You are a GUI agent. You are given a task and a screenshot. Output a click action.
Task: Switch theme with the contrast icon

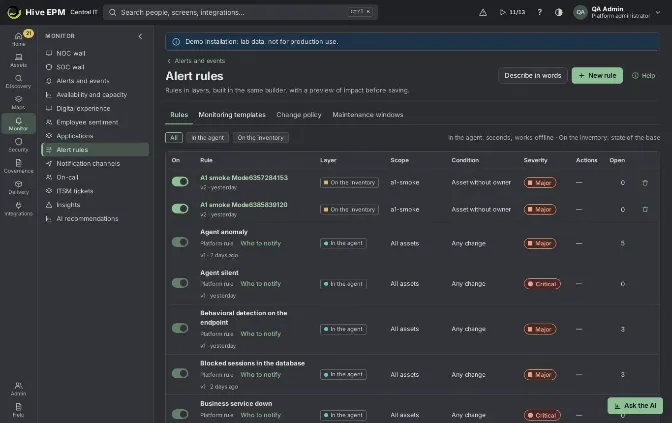tap(558, 12)
